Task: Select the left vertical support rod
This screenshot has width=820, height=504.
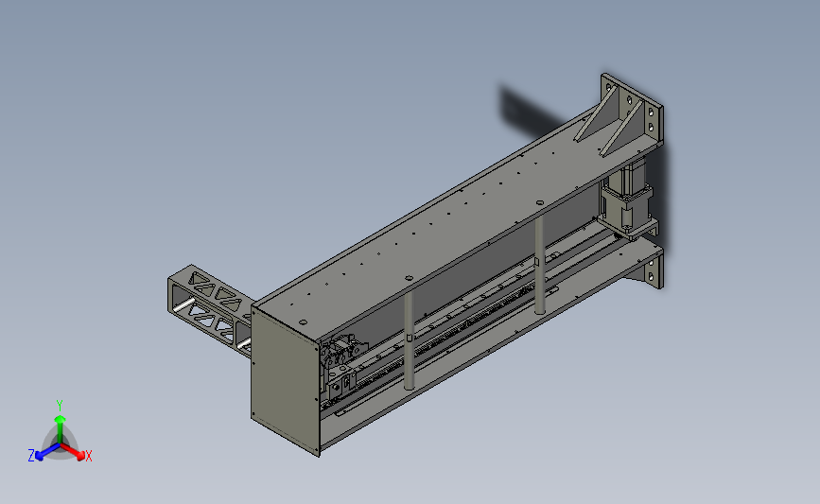Action: 409,339
